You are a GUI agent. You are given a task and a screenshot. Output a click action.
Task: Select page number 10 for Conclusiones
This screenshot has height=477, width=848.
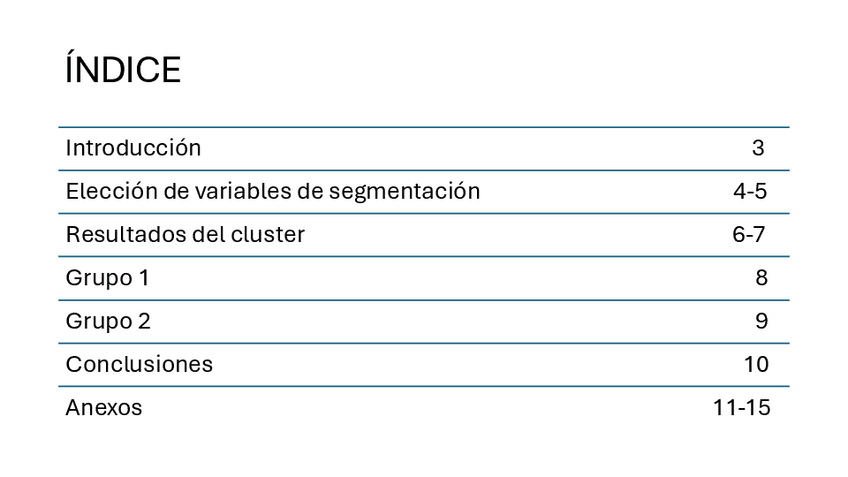756,364
